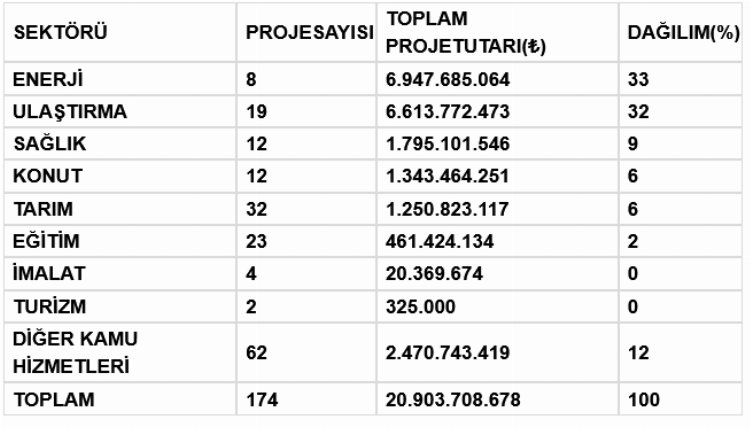Select the PROJESAYISI header cell

(309, 33)
